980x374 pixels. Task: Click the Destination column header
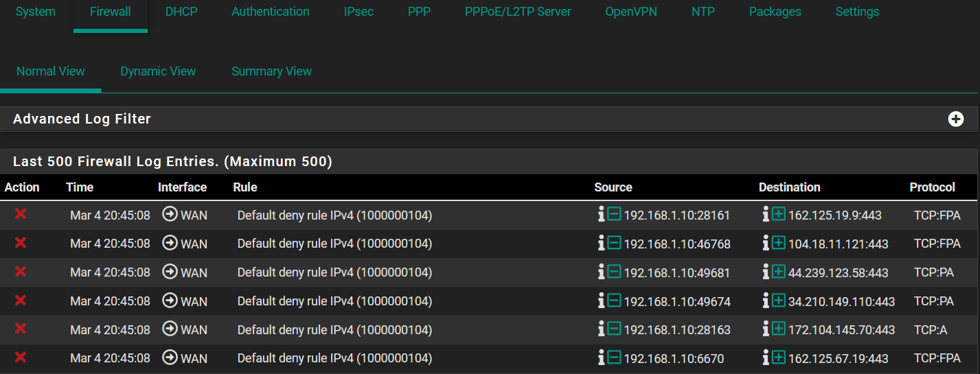click(790, 187)
